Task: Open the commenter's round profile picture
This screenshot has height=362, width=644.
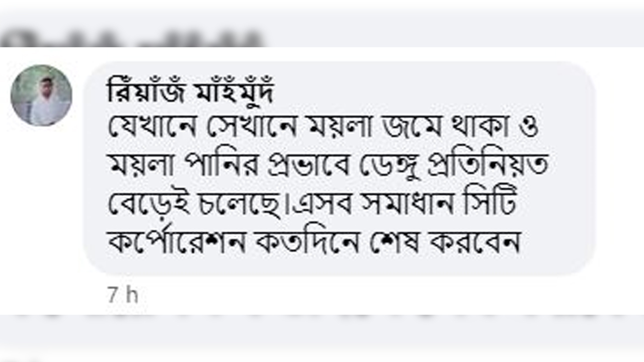Action: 41,95
